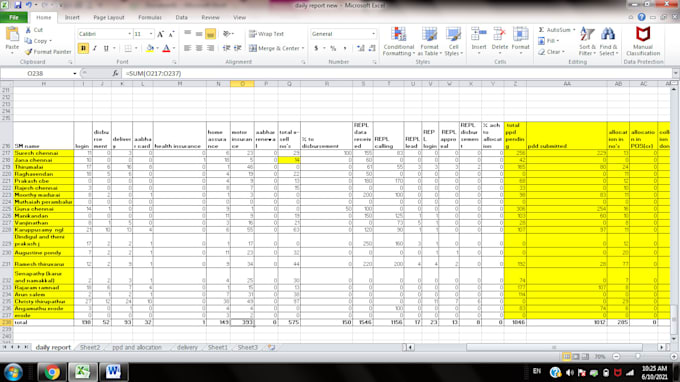Open the Fill Color dropdown arrow
680x382 pixels.
point(157,48)
